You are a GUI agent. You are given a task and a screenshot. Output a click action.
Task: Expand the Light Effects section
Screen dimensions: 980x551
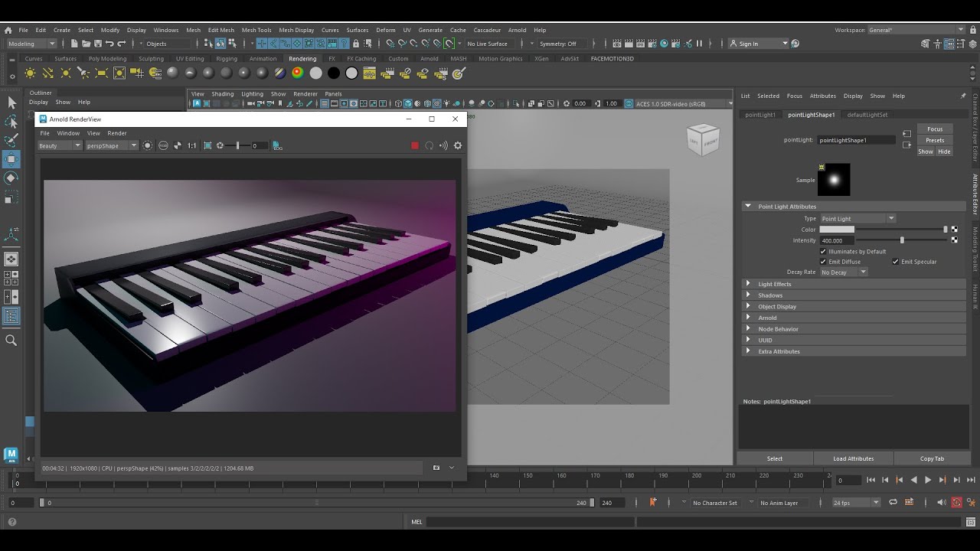pos(855,284)
